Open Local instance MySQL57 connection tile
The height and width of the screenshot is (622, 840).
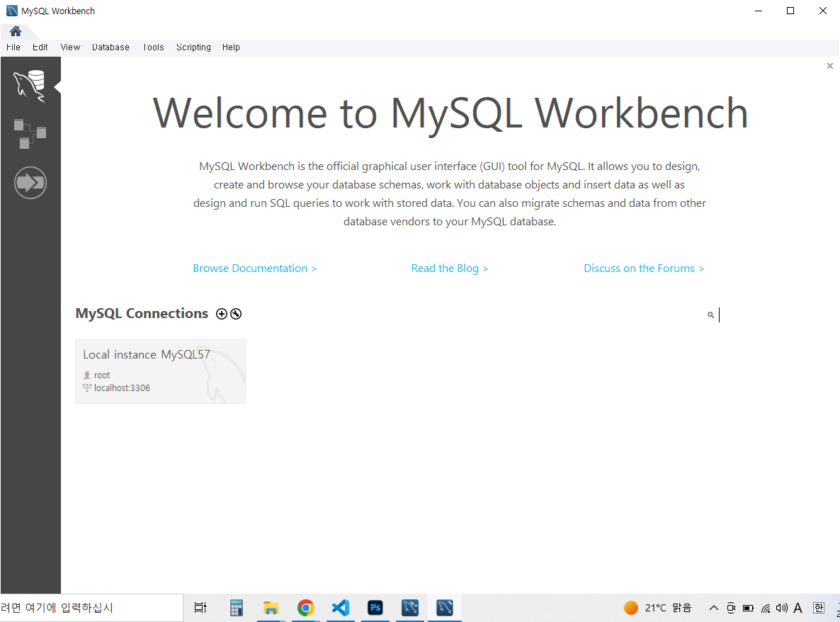(160, 371)
